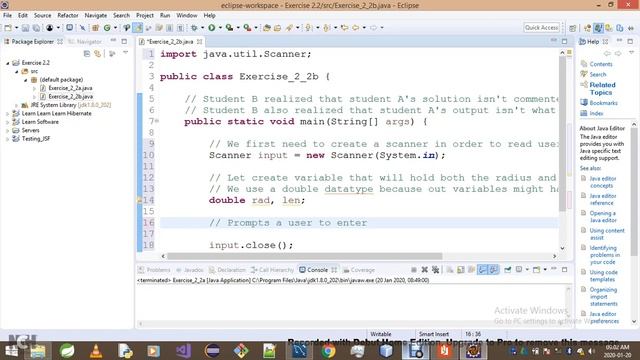Switch to the Navigator tab
This screenshot has width=640, height=360.
point(85,42)
